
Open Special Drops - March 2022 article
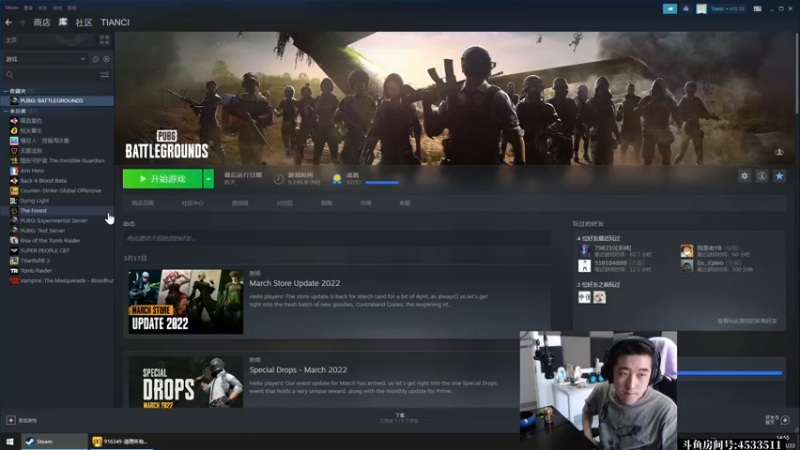click(x=298, y=370)
